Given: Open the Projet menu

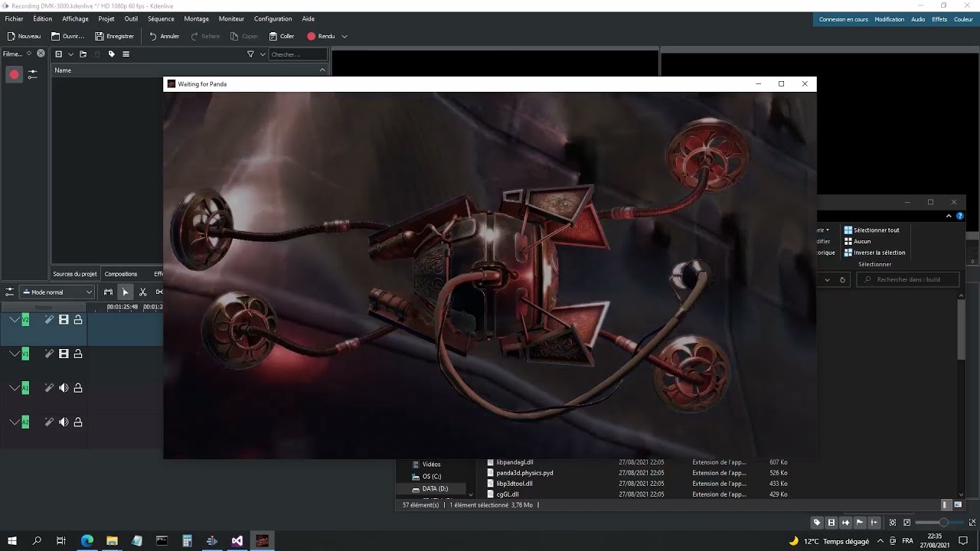Looking at the screenshot, I should point(106,18).
